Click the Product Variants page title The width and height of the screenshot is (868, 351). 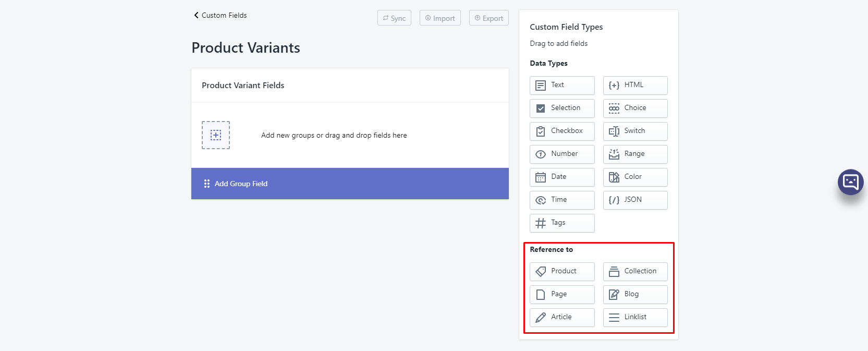(x=246, y=47)
